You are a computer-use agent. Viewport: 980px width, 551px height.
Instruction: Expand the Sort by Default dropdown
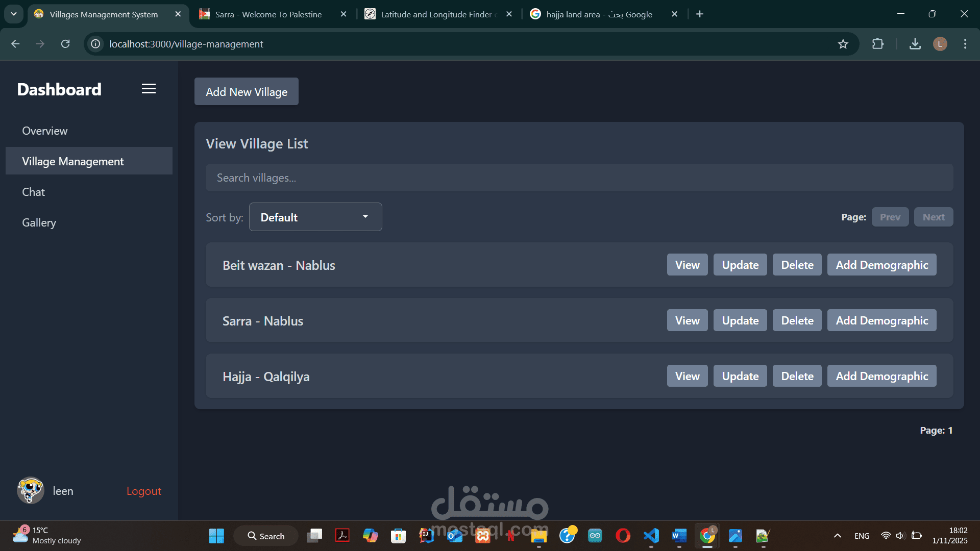click(315, 217)
